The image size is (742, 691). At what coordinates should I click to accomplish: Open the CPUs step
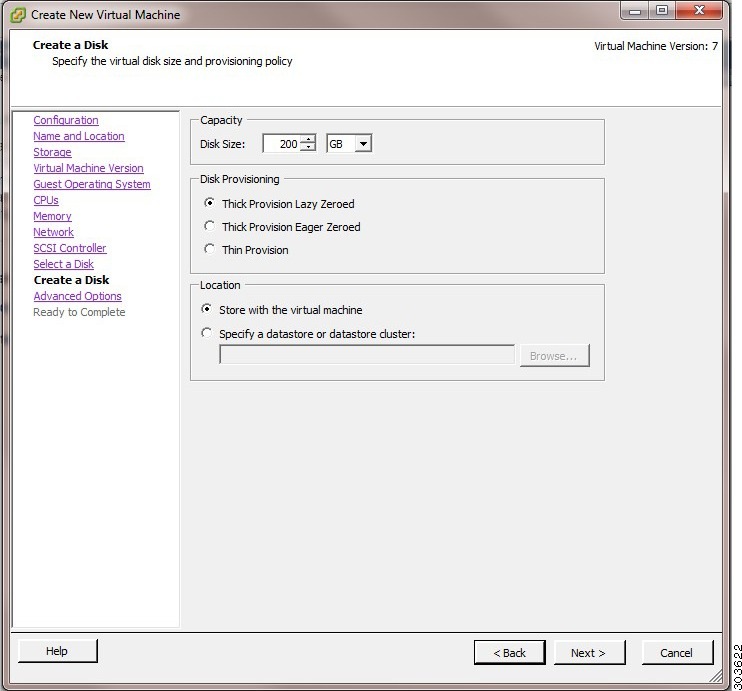pos(46,200)
